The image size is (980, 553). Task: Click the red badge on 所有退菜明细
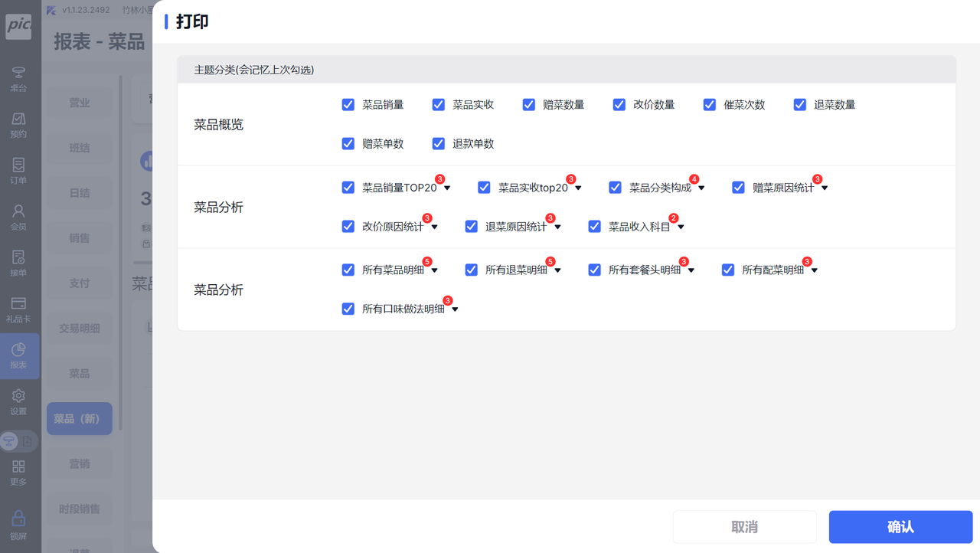pyautogui.click(x=550, y=262)
